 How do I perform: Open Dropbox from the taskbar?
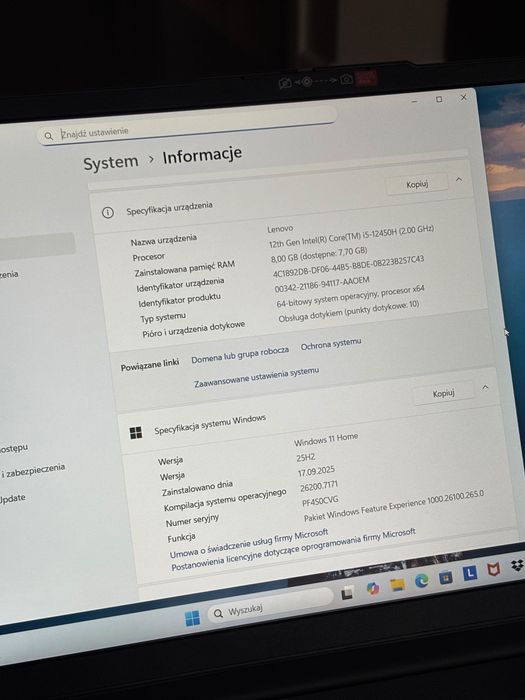[x=517, y=566]
